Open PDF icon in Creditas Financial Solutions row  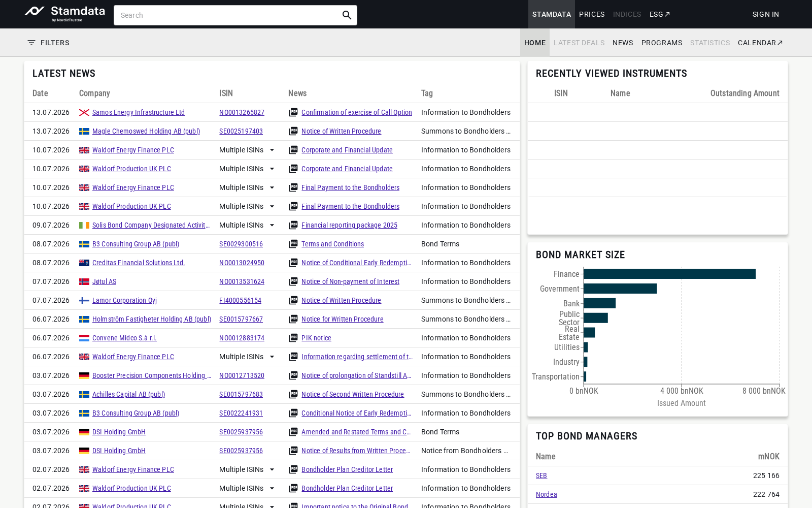pos(293,263)
